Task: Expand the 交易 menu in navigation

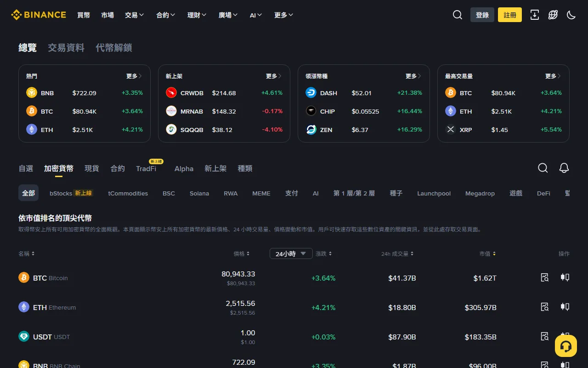Action: (134, 15)
